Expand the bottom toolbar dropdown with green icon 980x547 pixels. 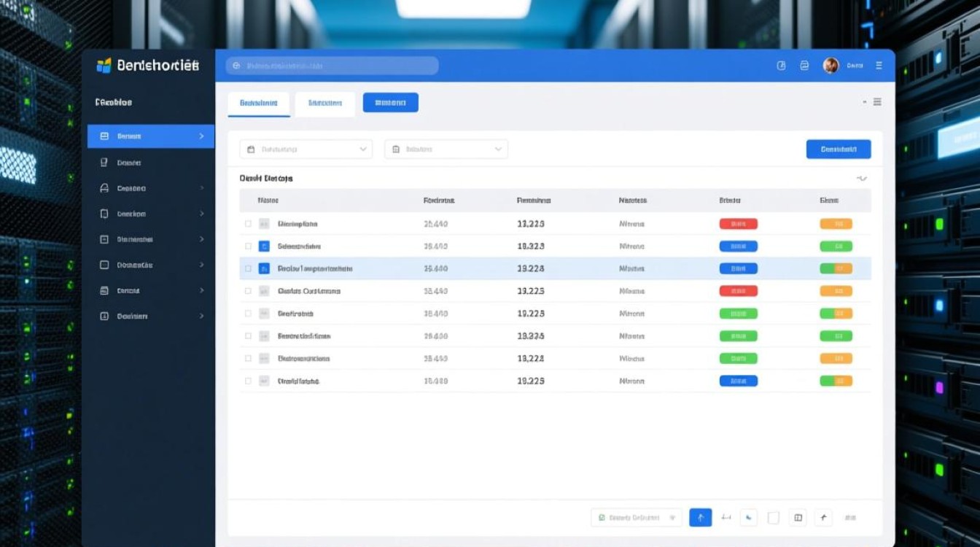click(x=636, y=517)
